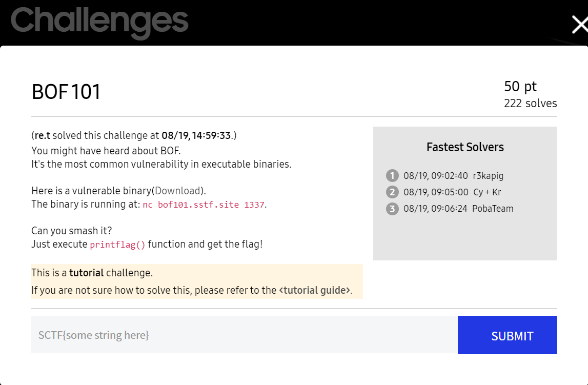Open the tutorial guide link
This screenshot has width=588, height=385.
pyautogui.click(x=315, y=291)
